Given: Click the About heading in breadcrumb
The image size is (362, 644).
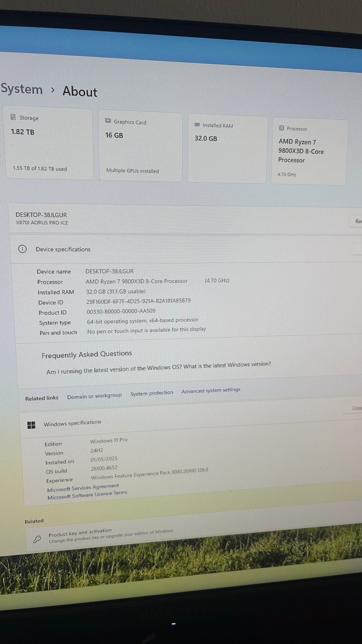Looking at the screenshot, I should 80,92.
